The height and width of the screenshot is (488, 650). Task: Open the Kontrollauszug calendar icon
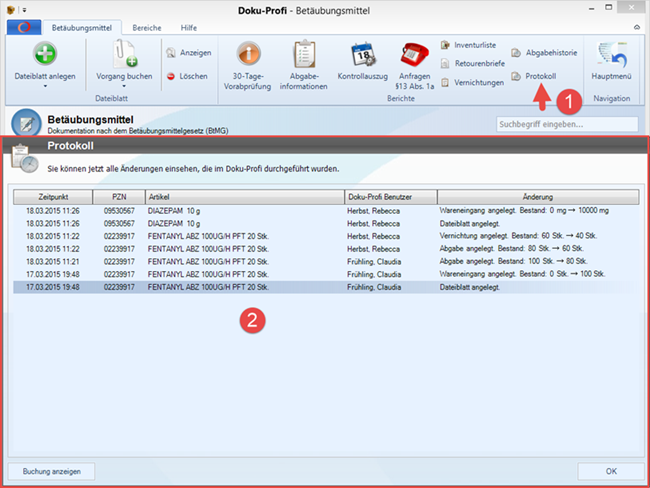click(362, 54)
